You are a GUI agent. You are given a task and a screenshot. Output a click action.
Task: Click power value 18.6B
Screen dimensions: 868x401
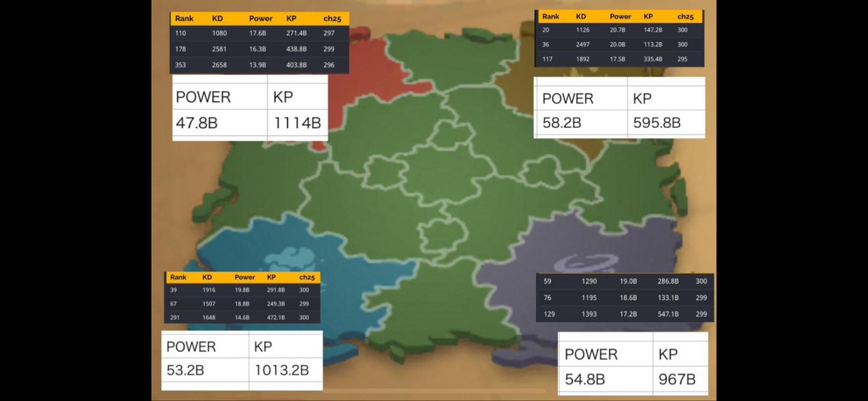[628, 298]
